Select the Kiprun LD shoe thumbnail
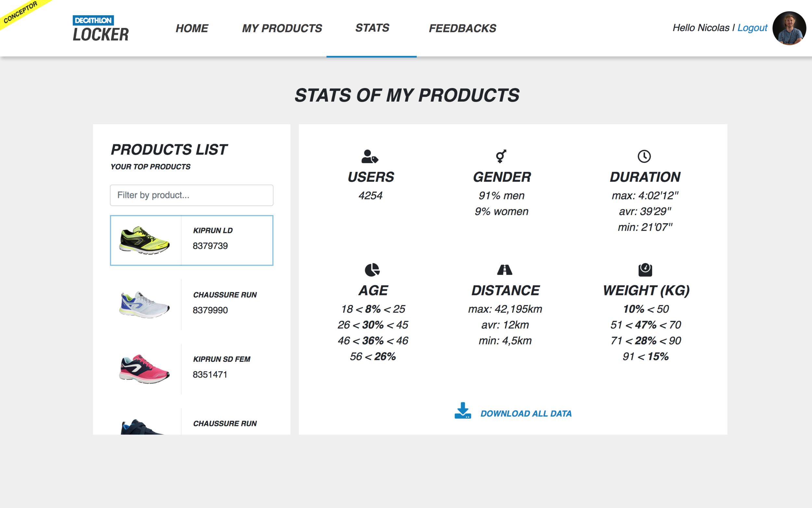 pos(145,240)
